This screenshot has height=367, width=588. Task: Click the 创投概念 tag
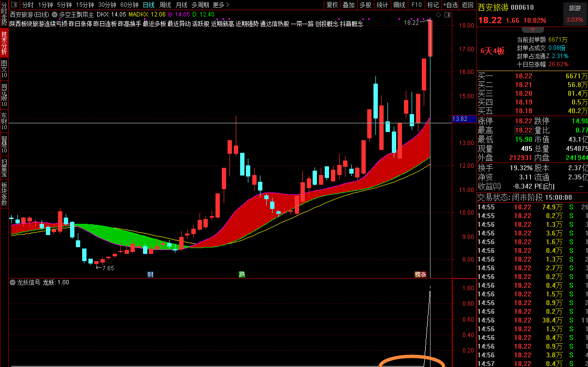tap(327, 23)
